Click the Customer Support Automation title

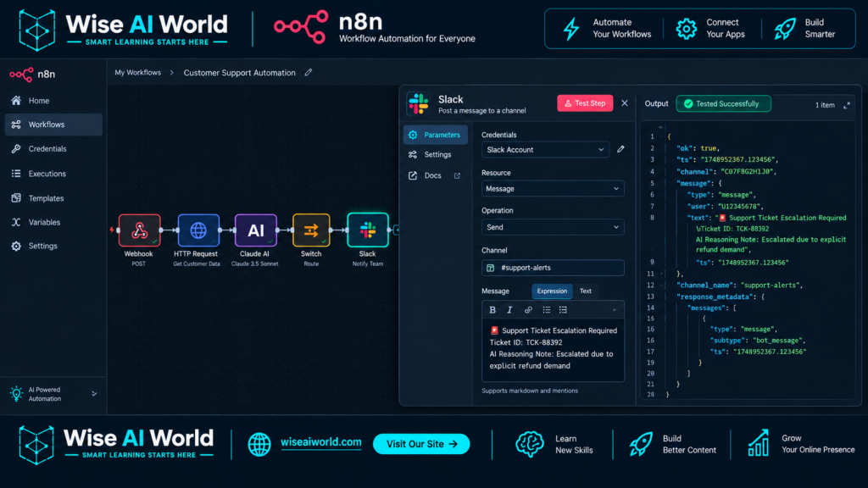pos(239,73)
